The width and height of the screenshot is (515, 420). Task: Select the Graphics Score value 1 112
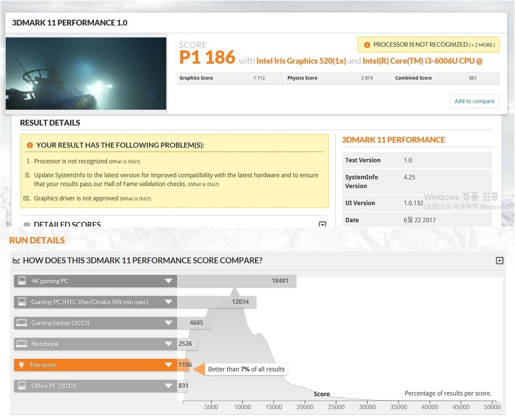pos(259,78)
